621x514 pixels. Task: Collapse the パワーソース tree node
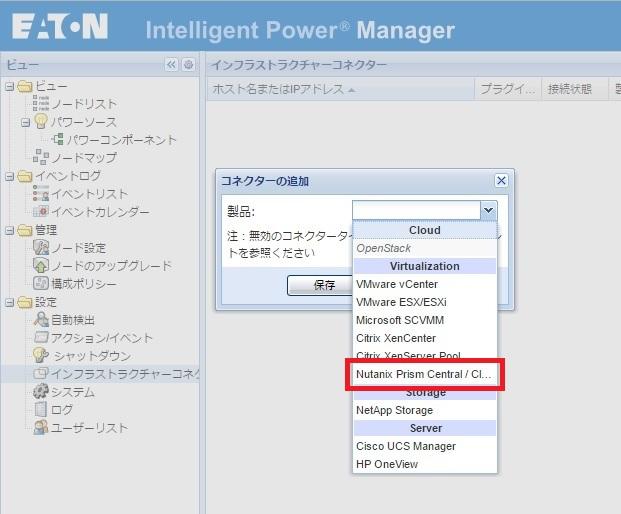tap(25, 122)
